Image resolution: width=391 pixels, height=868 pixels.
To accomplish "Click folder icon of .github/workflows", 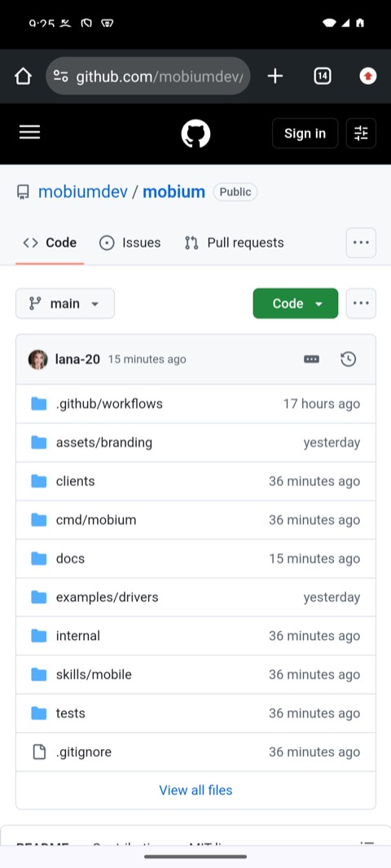I will point(39,404).
